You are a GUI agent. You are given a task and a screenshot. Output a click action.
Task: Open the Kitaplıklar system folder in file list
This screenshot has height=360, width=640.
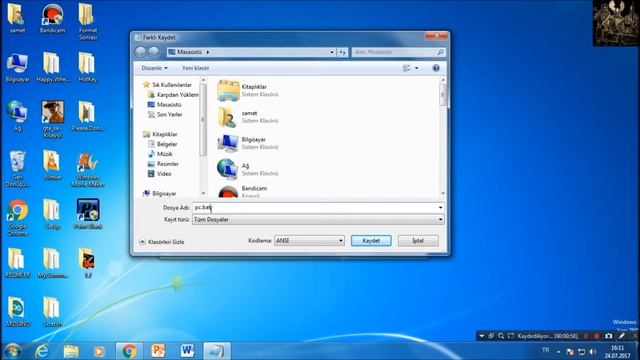click(x=248, y=90)
